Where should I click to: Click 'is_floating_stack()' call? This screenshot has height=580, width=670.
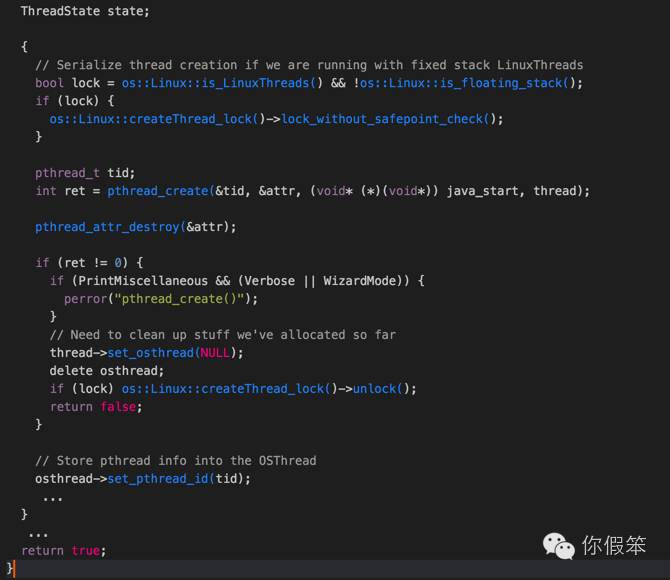pyautogui.click(x=507, y=83)
